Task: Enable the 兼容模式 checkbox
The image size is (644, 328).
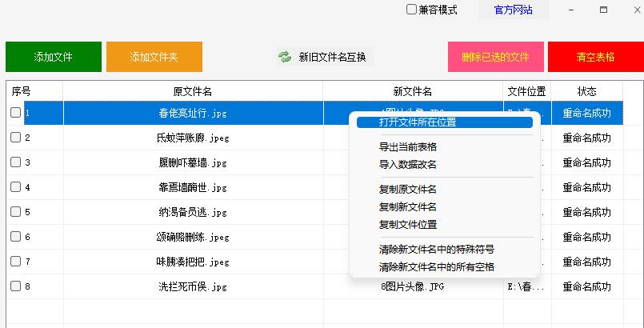Action: pos(411,10)
